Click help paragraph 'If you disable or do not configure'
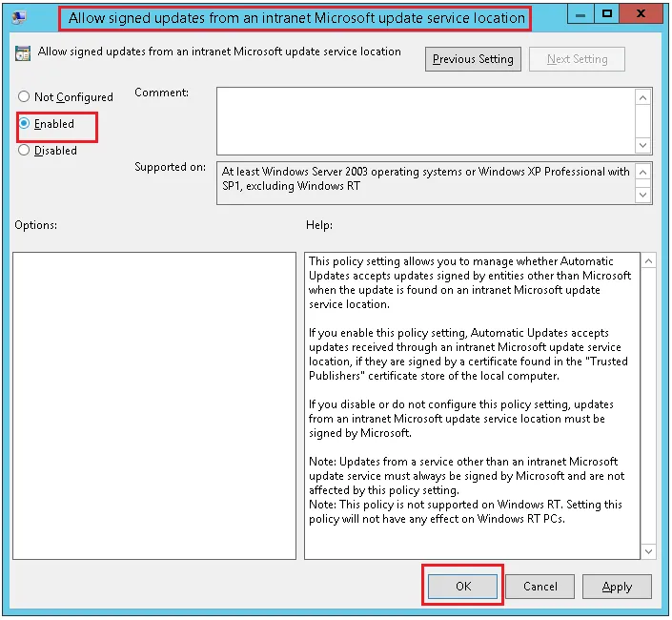The height and width of the screenshot is (620, 672). tap(460, 419)
